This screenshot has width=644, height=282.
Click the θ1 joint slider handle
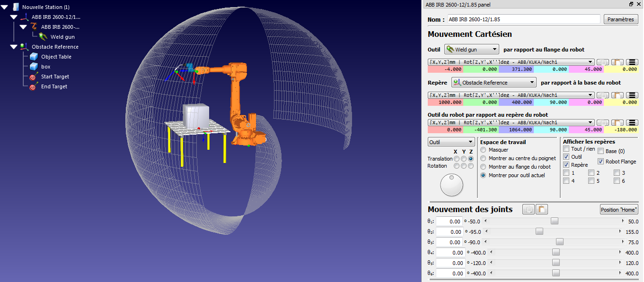[x=555, y=221]
